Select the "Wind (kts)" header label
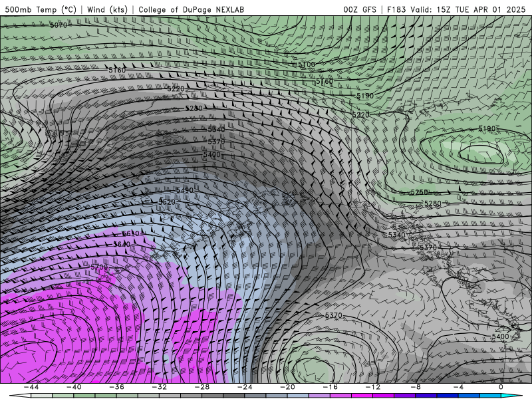This screenshot has height=399, width=532. click(x=107, y=9)
